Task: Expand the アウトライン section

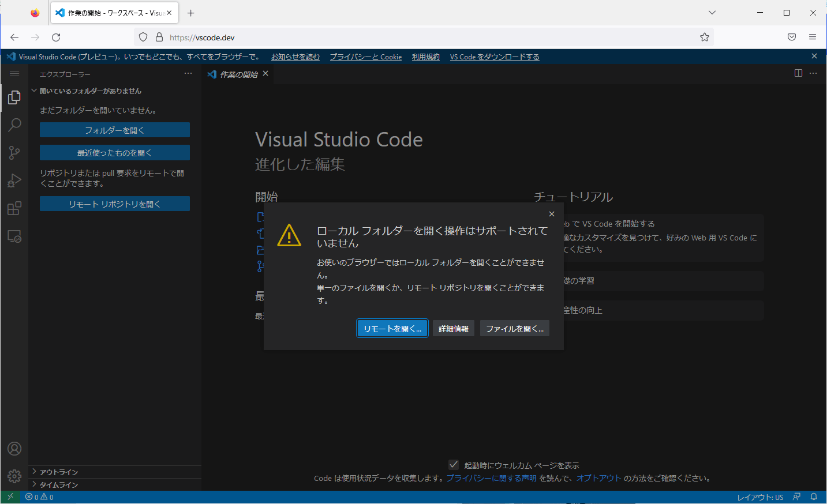Action: 115,472
